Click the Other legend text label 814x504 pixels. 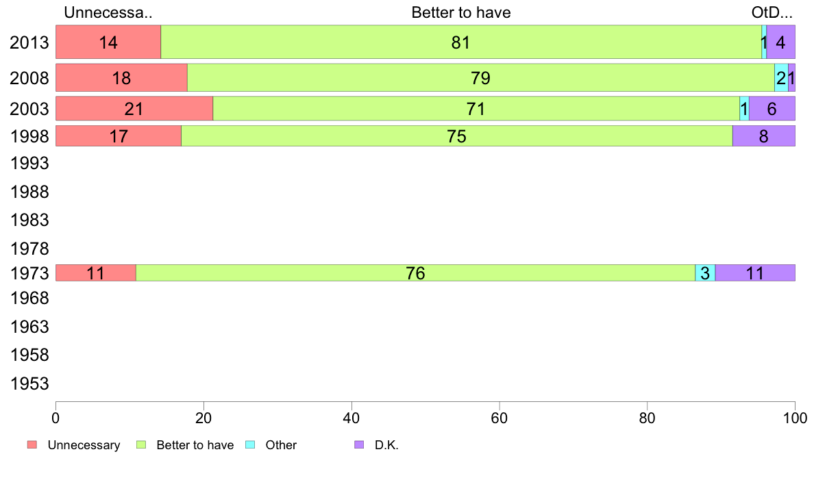pos(281,445)
